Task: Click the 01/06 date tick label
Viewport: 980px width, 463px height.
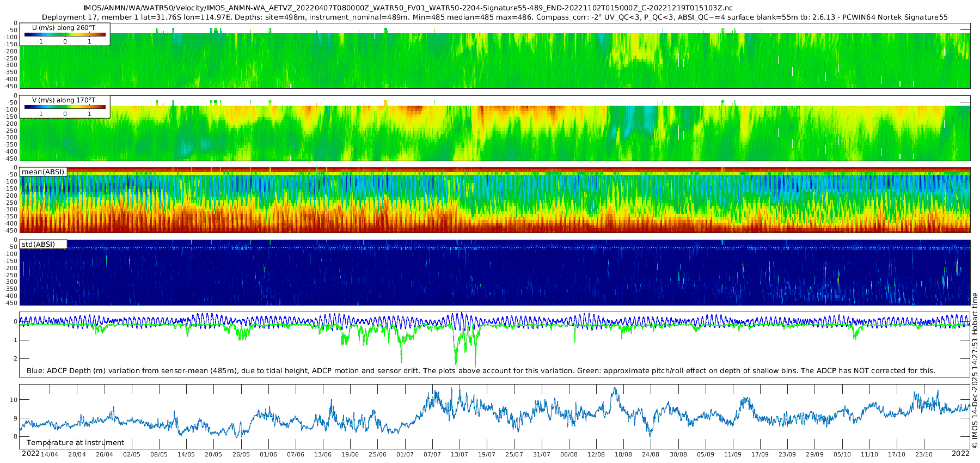Action: tap(268, 454)
